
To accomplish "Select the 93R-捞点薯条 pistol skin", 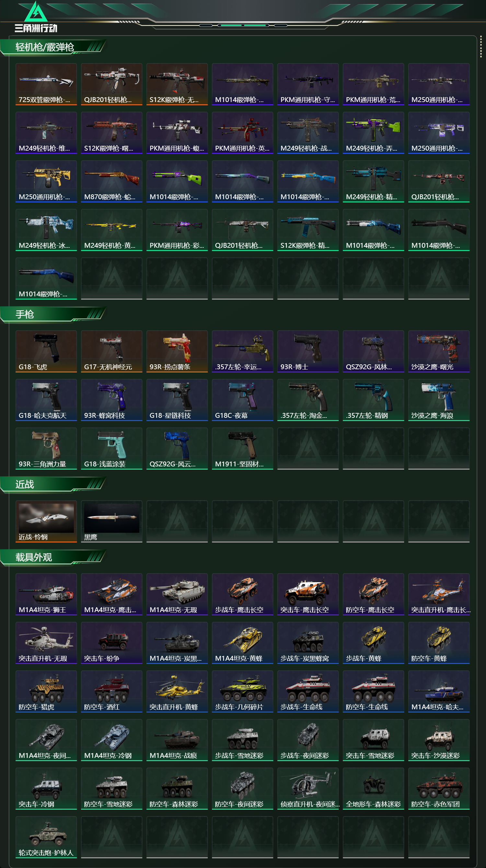I will pyautogui.click(x=177, y=351).
